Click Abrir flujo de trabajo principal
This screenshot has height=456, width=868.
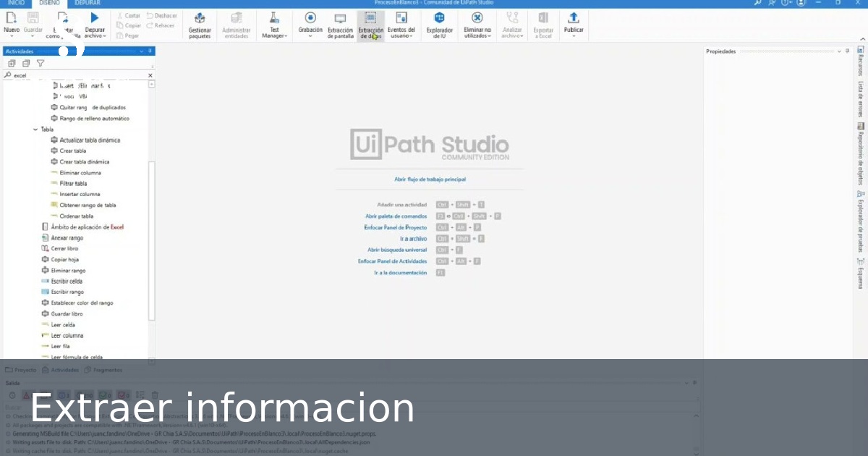tap(430, 179)
